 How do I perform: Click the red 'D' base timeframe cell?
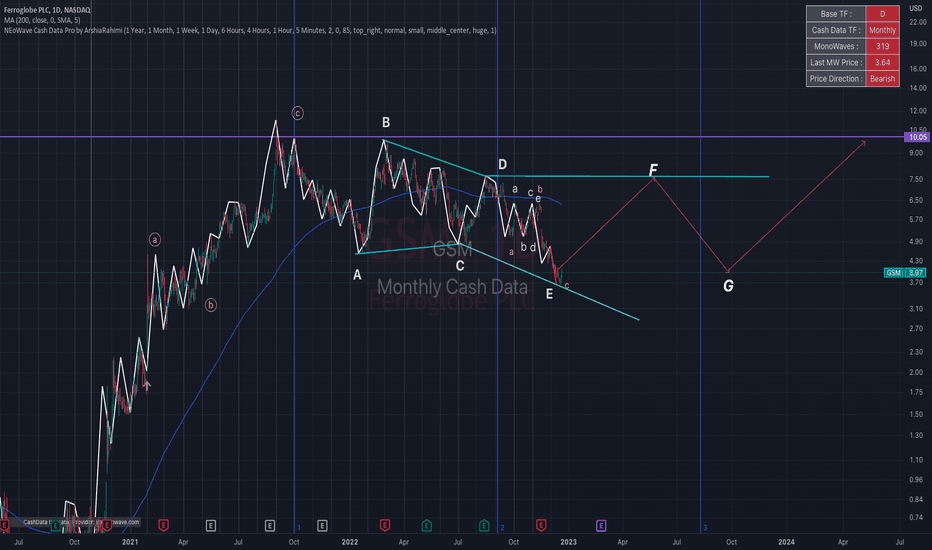pos(882,14)
